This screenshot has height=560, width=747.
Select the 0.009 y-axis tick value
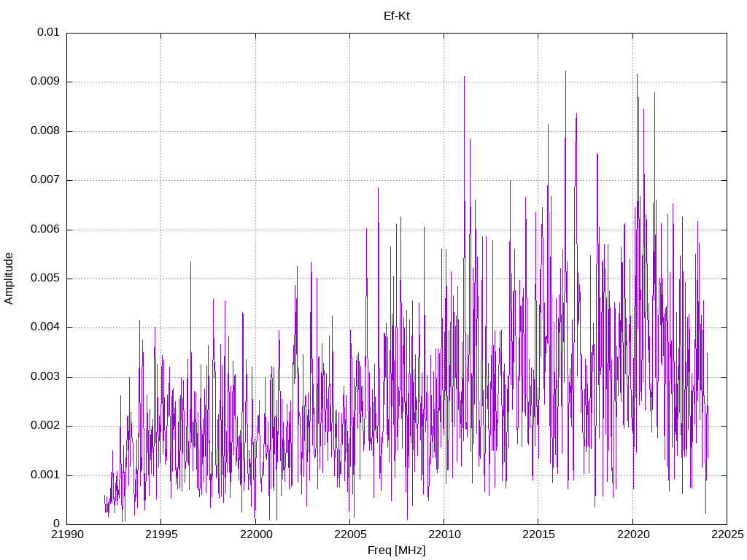[45, 81]
